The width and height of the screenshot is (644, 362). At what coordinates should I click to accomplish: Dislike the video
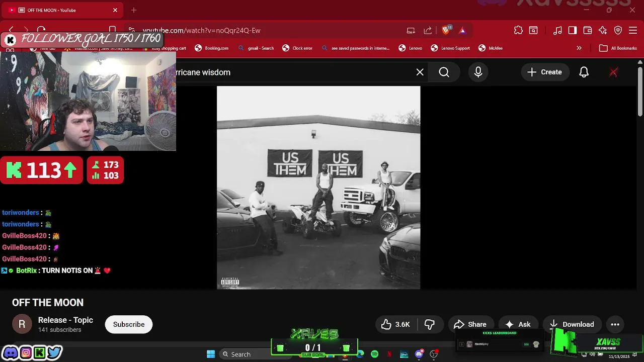[x=430, y=324]
